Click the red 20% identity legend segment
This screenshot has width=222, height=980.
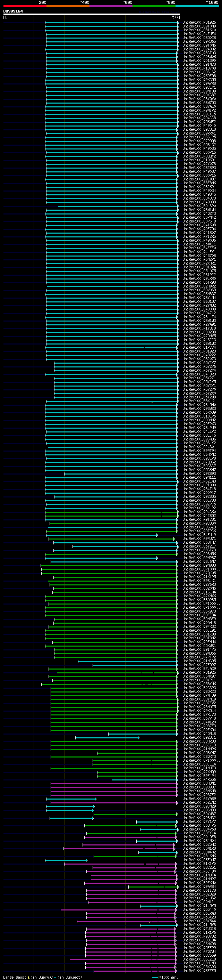(x=25, y=6)
